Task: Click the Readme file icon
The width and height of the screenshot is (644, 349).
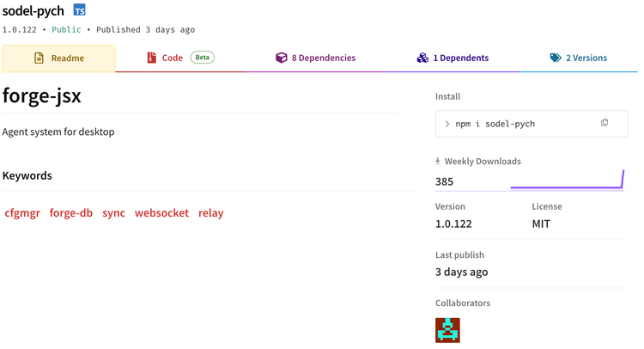Action: [x=39, y=58]
